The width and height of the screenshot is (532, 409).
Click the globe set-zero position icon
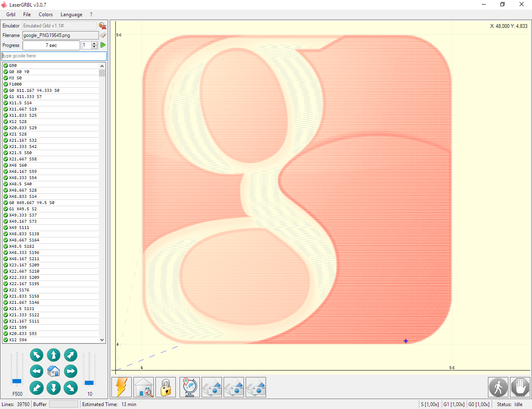(190, 387)
